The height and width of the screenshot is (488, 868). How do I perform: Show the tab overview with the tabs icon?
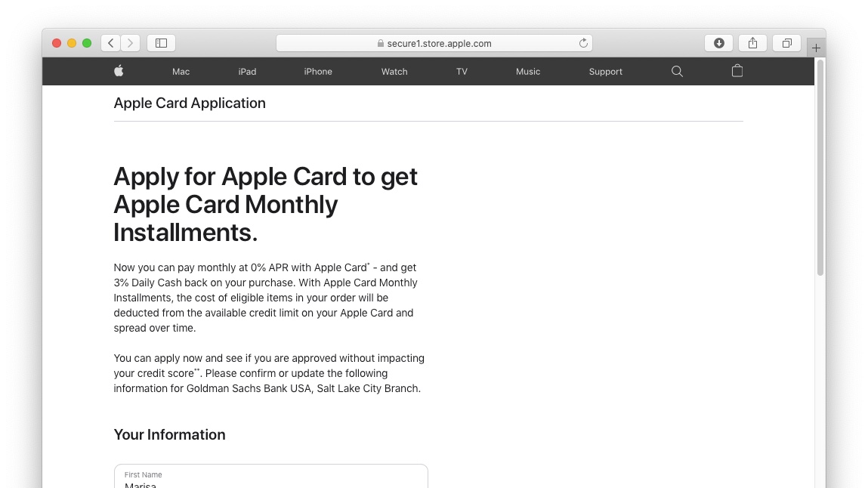click(x=786, y=43)
